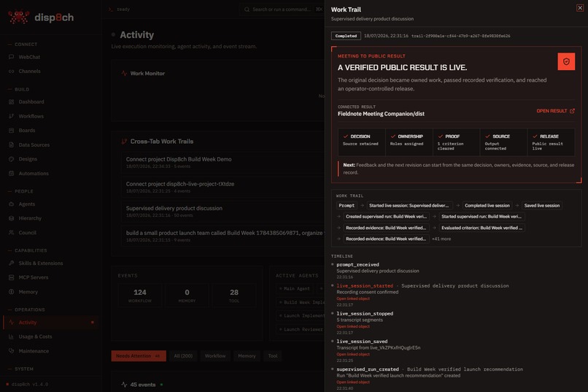Click the 124 WORKFLOW events counter

tap(140, 296)
